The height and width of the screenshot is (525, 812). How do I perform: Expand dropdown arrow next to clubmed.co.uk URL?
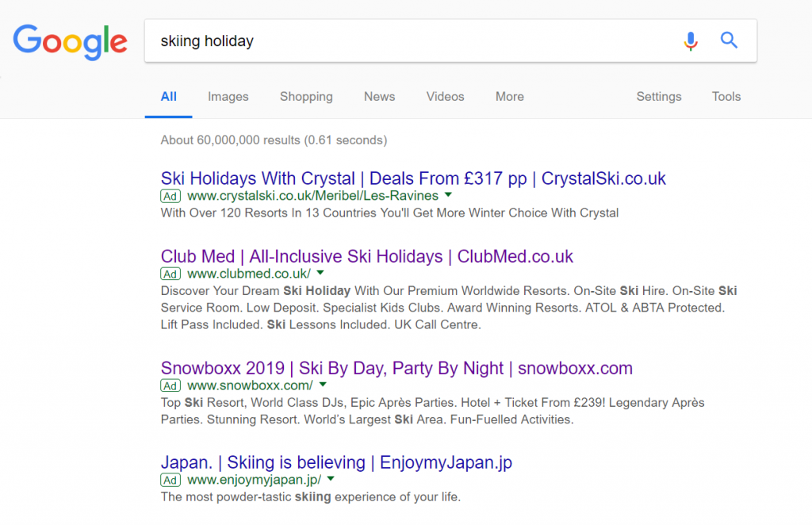[320, 273]
